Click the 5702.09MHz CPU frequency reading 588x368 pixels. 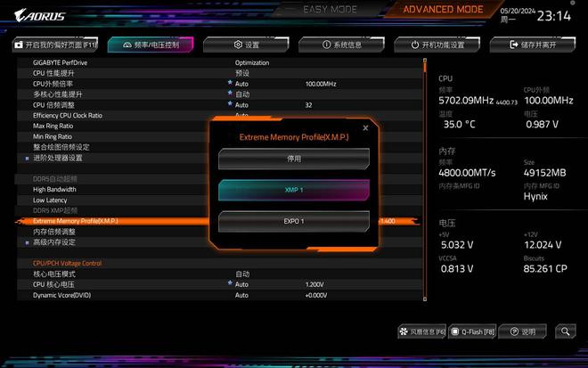coord(466,101)
